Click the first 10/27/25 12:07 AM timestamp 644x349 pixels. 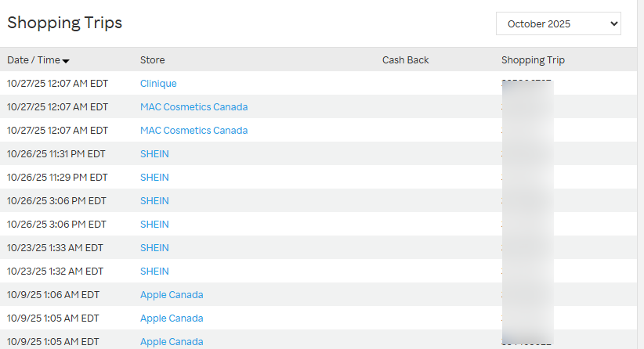57,84
